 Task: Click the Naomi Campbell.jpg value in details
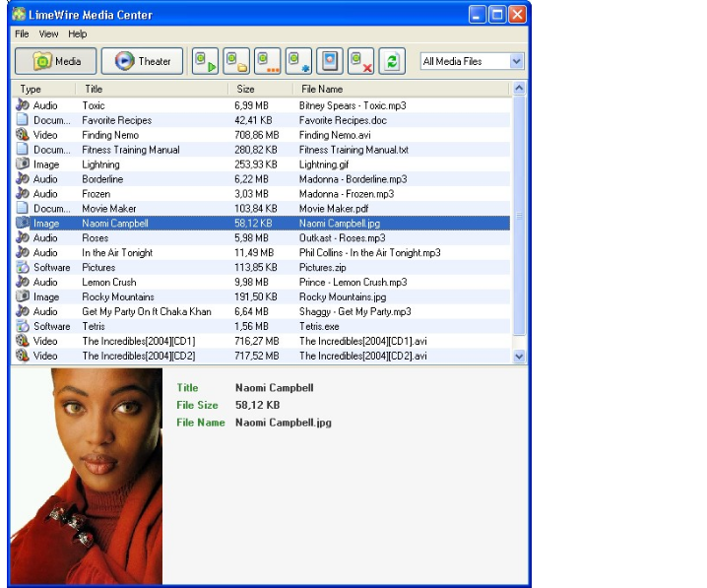coord(284,423)
